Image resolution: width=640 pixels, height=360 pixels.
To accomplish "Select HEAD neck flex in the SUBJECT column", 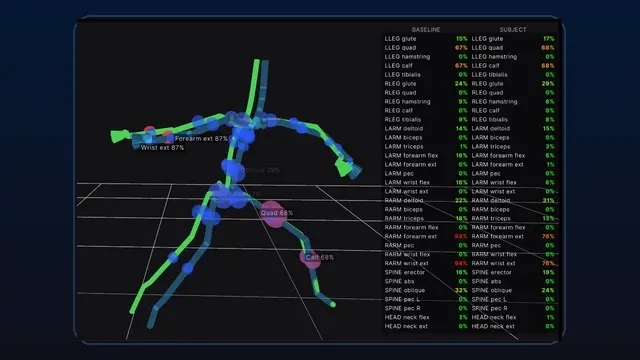I will (513, 317).
